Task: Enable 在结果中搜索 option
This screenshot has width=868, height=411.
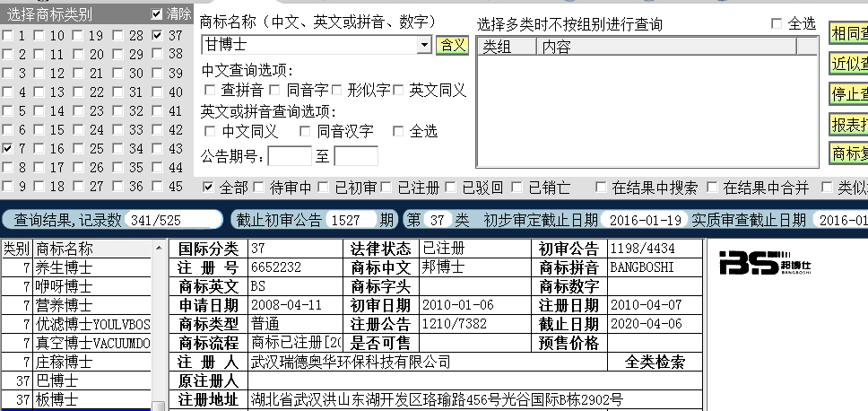Action: [x=601, y=188]
